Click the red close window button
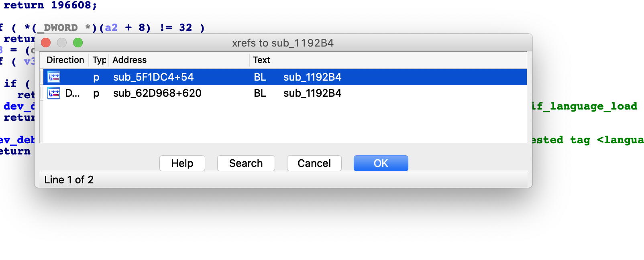Image resolution: width=644 pixels, height=260 pixels. coord(46,43)
